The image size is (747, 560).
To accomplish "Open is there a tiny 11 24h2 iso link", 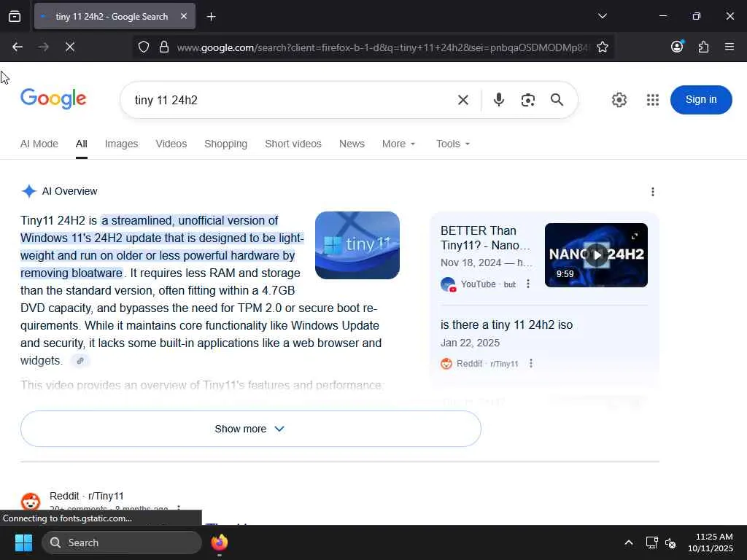I will 506,324.
